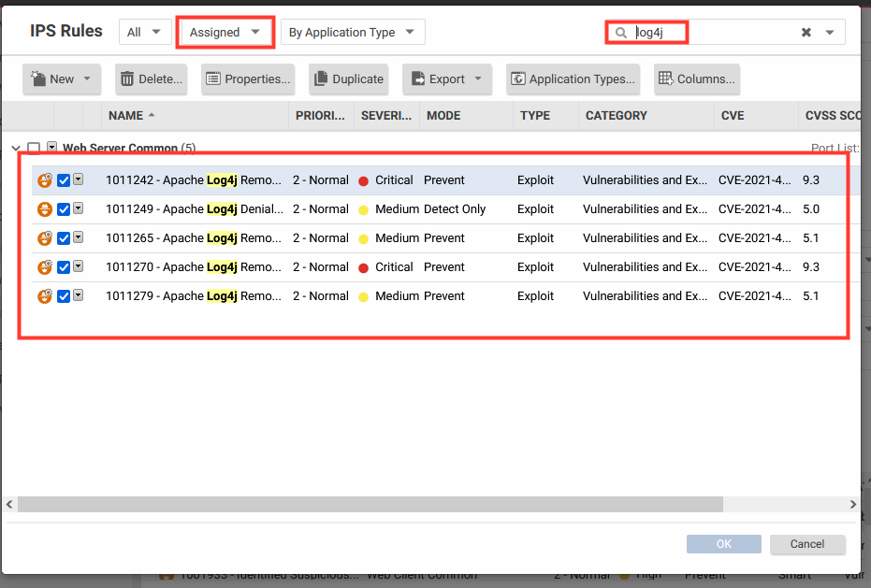Viewport: 871px width, 588px height.
Task: Click the Medium yellow dot for 1011265
Action: 363,238
